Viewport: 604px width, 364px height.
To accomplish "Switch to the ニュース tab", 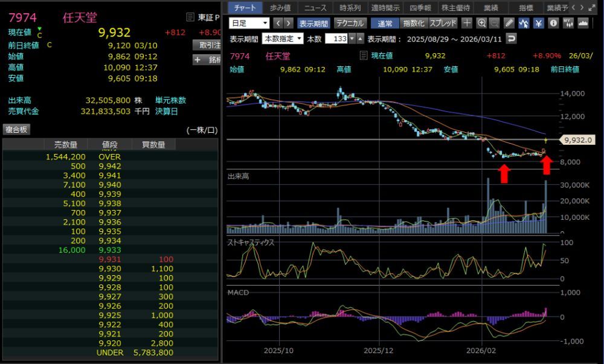I will [x=315, y=8].
